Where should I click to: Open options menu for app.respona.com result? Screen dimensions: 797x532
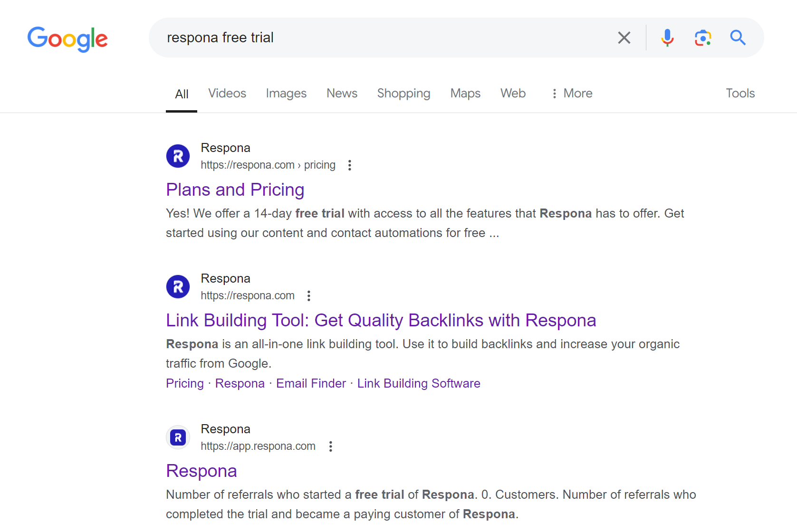(331, 446)
